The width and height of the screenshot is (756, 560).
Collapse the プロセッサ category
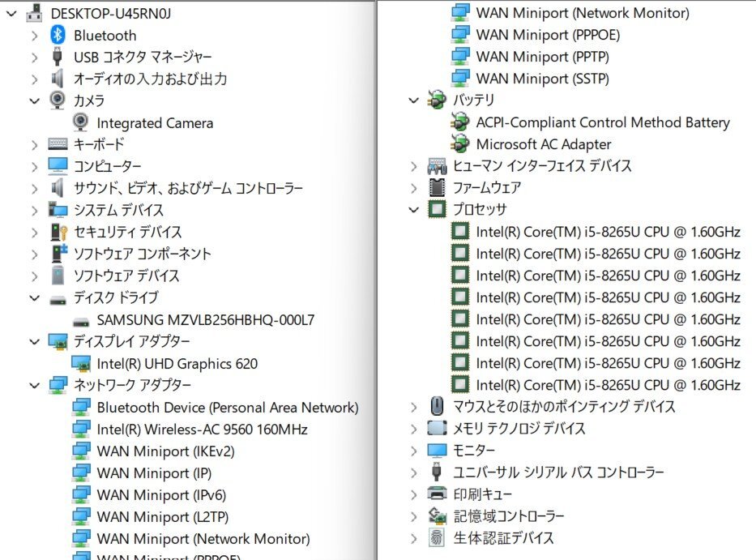413,210
